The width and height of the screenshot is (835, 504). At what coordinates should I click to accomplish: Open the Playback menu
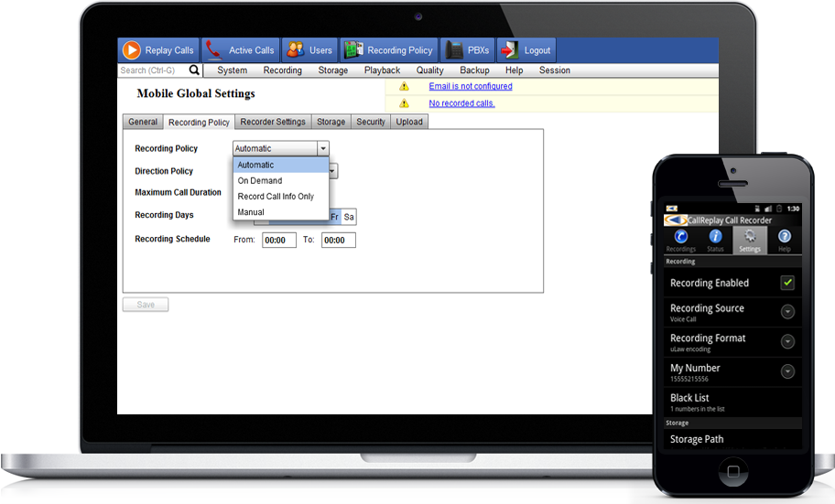tap(382, 70)
